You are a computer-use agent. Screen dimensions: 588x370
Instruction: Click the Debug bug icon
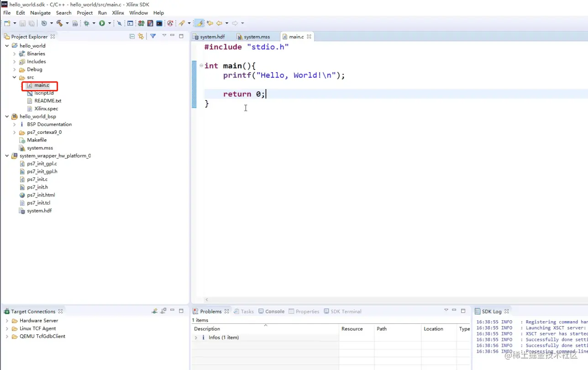click(x=86, y=23)
